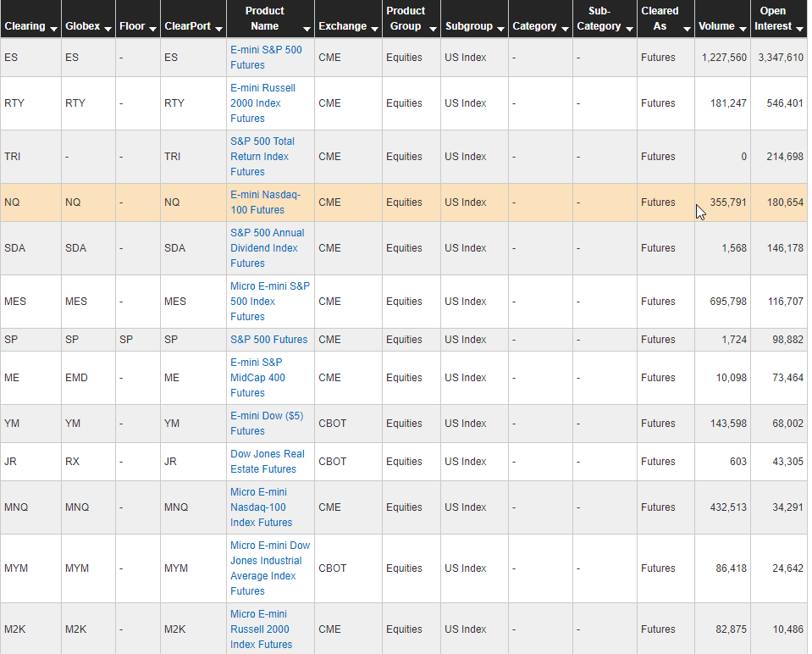Sort by the Cleared As column arrow

[687, 29]
